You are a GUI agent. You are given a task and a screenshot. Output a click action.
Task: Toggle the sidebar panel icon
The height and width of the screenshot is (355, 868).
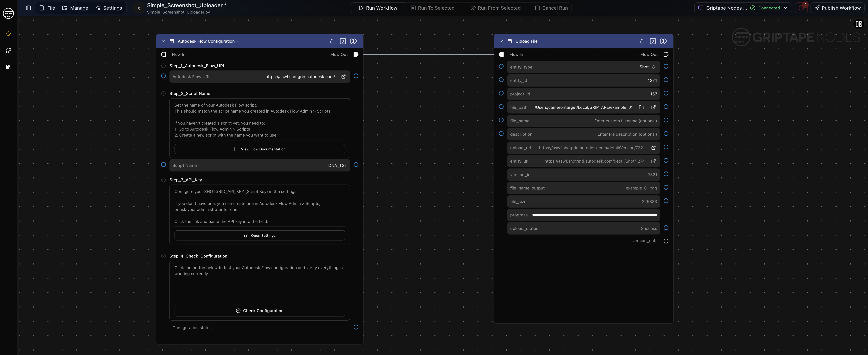[x=28, y=8]
